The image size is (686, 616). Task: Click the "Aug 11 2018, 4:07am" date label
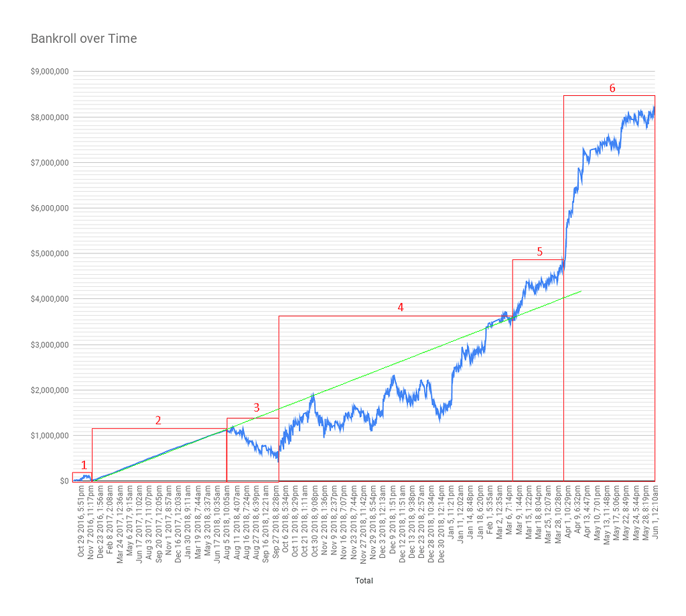[236, 522]
